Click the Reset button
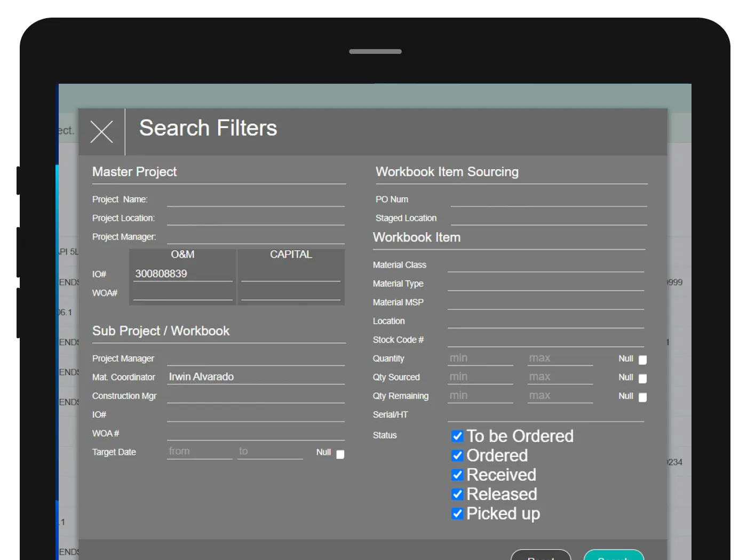The width and height of the screenshot is (747, 560). pyautogui.click(x=541, y=557)
